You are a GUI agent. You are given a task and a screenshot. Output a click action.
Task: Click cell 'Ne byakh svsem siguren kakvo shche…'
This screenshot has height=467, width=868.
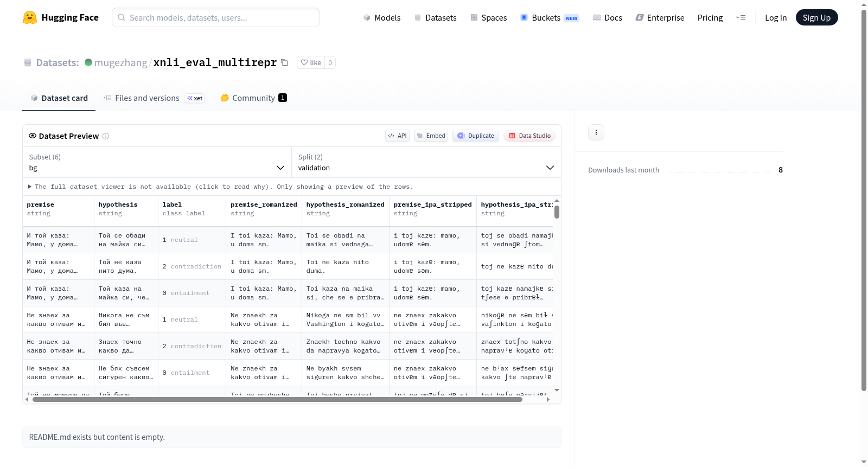[346, 373]
